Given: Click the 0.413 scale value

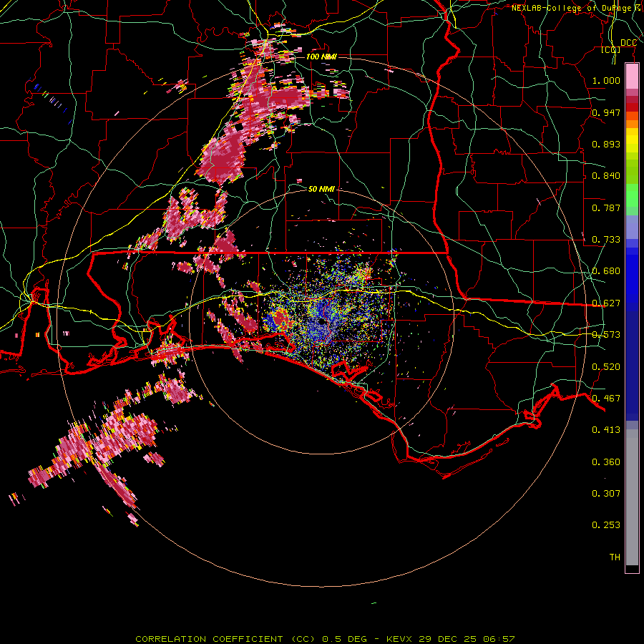Looking at the screenshot, I should 606,430.
